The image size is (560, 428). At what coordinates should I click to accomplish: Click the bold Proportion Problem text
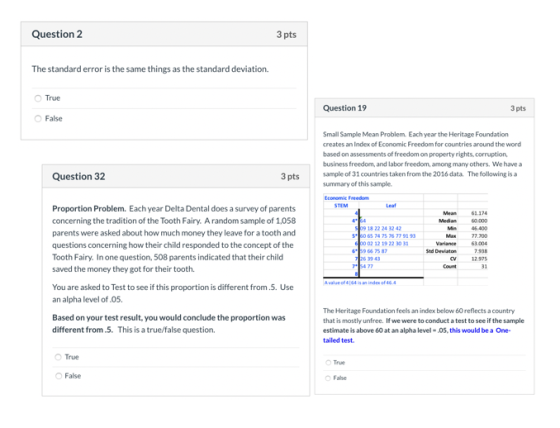pos(89,209)
